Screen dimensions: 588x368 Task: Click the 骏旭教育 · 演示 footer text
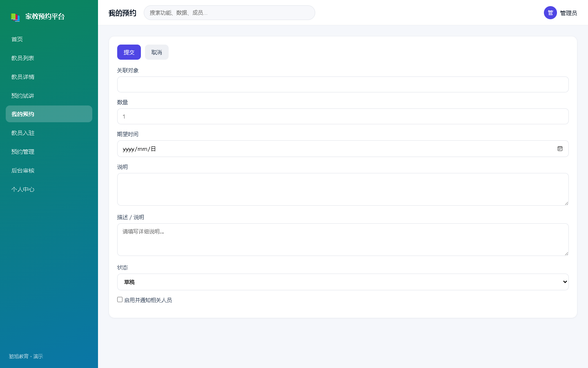26,357
